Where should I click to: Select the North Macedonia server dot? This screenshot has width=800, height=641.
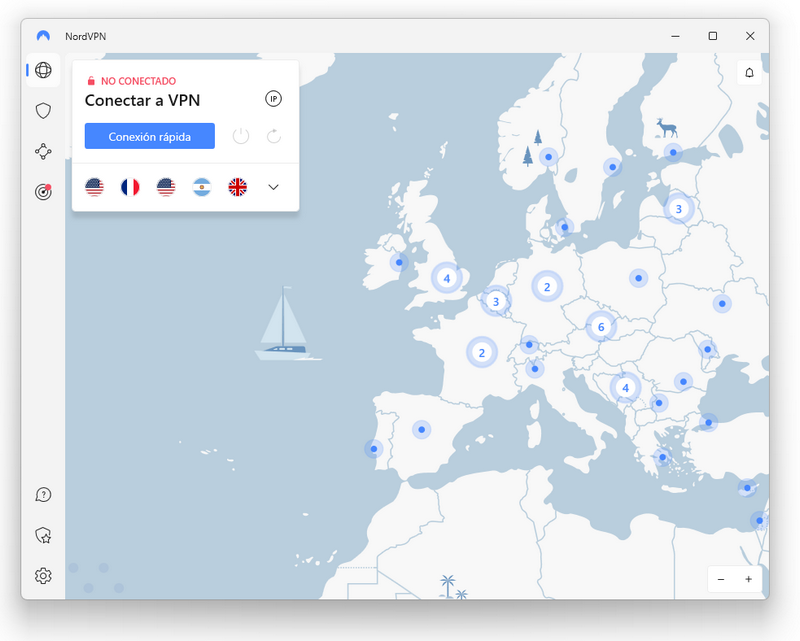659,403
